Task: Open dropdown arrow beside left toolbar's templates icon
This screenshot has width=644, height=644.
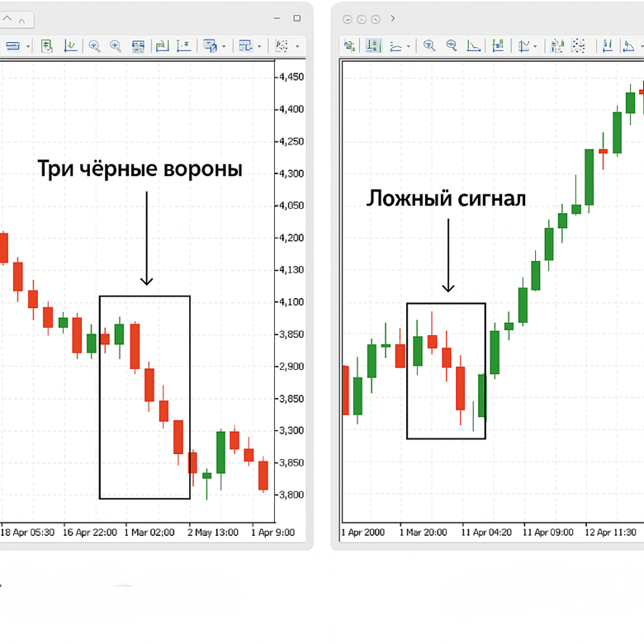Action: 224,47
